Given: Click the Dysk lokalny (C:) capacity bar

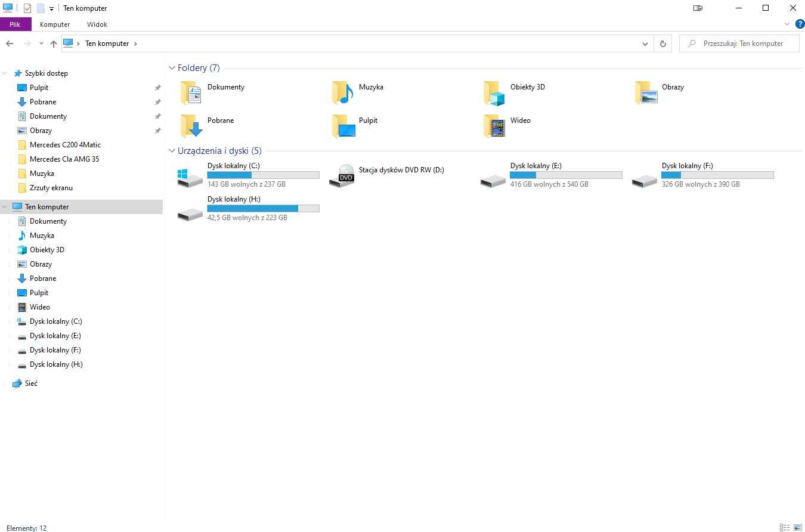Looking at the screenshot, I should 263,175.
